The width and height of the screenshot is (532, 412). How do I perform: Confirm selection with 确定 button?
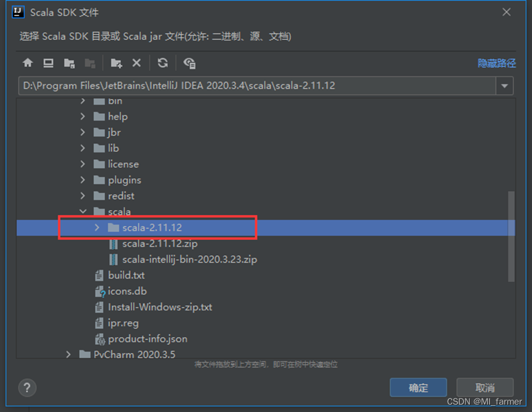coord(418,387)
